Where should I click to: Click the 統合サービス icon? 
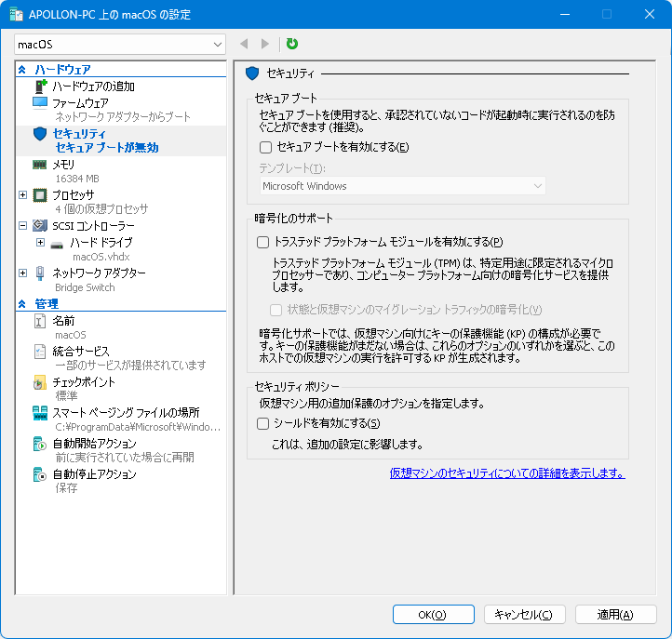tap(40, 352)
